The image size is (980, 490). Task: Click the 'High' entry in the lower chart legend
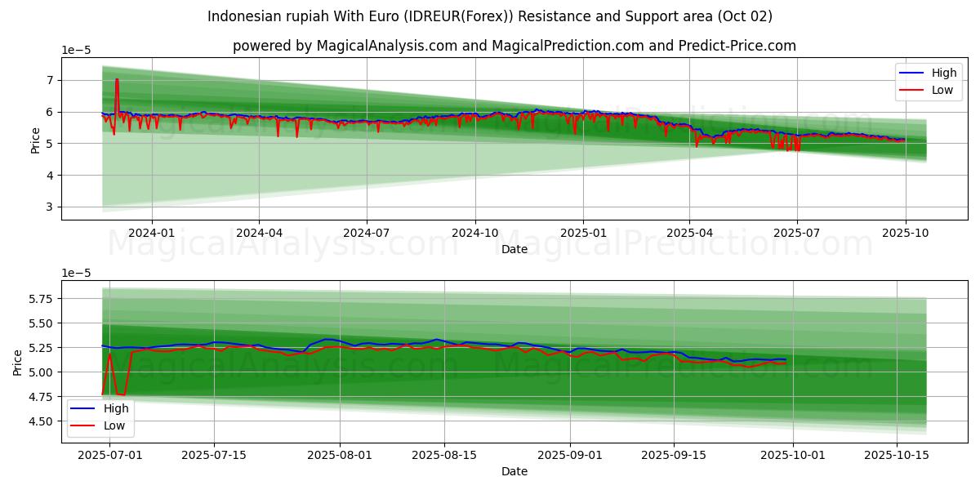point(114,408)
